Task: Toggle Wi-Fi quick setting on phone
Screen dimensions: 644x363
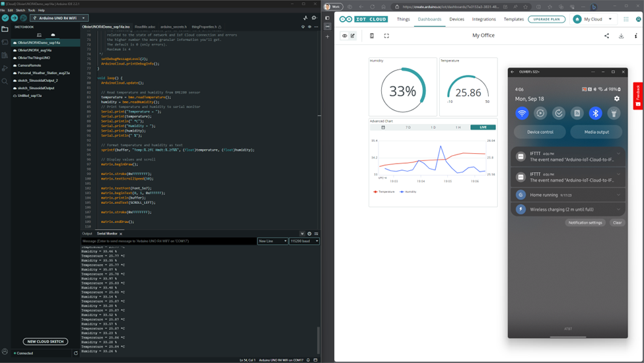Action: point(522,114)
